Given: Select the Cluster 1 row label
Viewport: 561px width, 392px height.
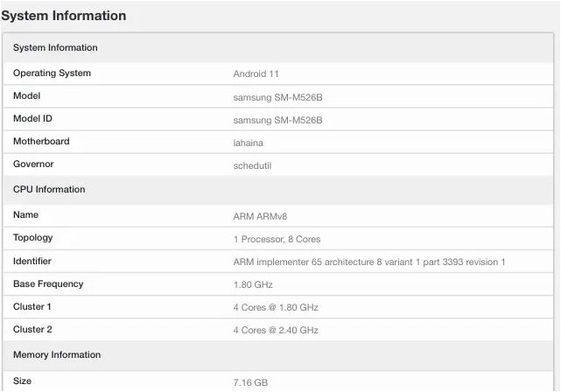Looking at the screenshot, I should [32, 307].
